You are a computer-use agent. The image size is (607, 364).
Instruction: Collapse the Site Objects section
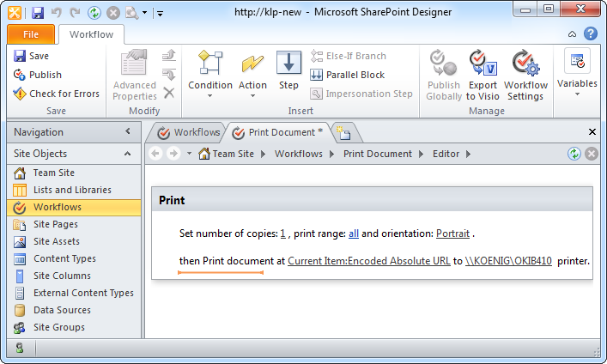click(127, 154)
